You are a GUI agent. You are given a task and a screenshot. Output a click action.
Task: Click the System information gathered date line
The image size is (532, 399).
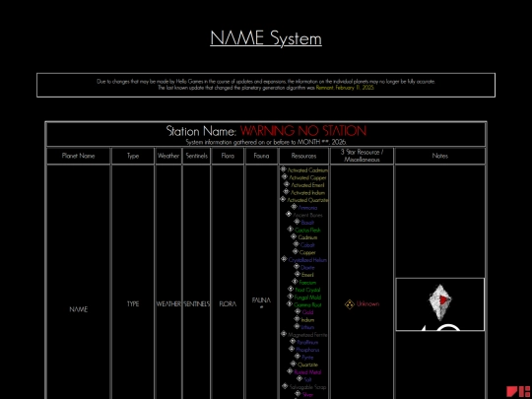266,142
